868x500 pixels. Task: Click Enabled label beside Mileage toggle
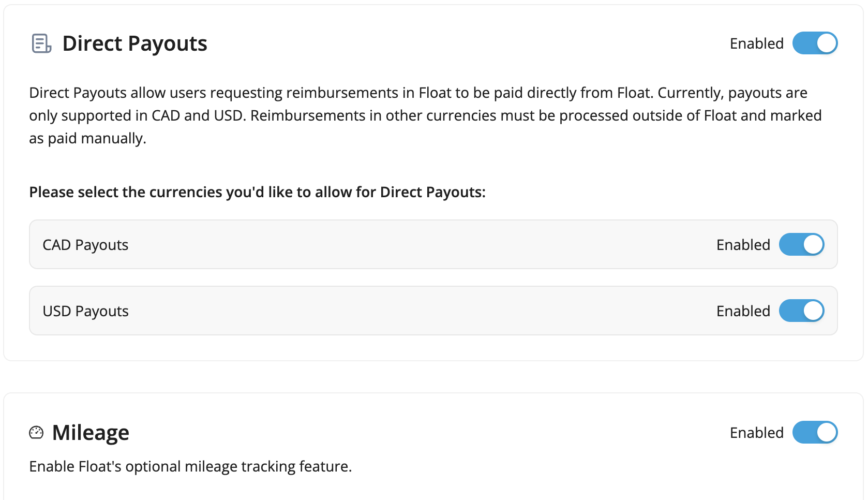point(756,433)
